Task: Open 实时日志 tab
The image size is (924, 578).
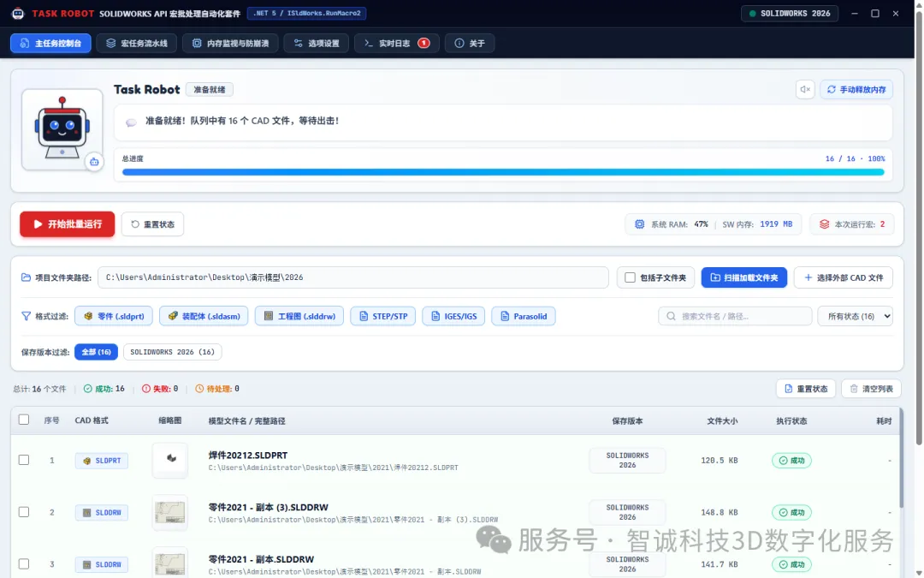Action: [x=397, y=43]
